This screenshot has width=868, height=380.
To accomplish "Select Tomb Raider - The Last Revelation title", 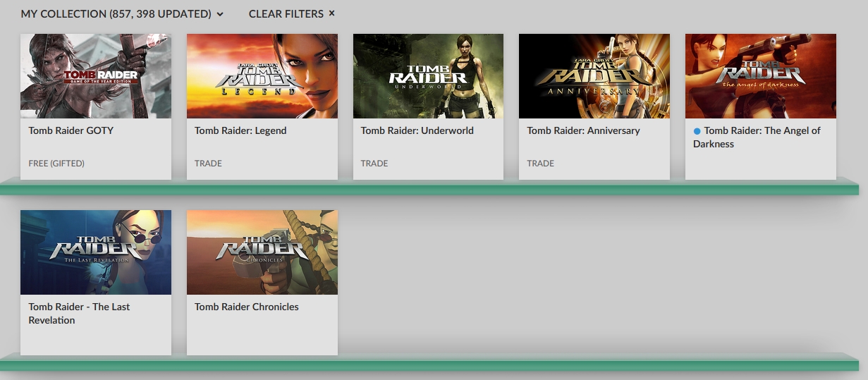I will tap(79, 313).
